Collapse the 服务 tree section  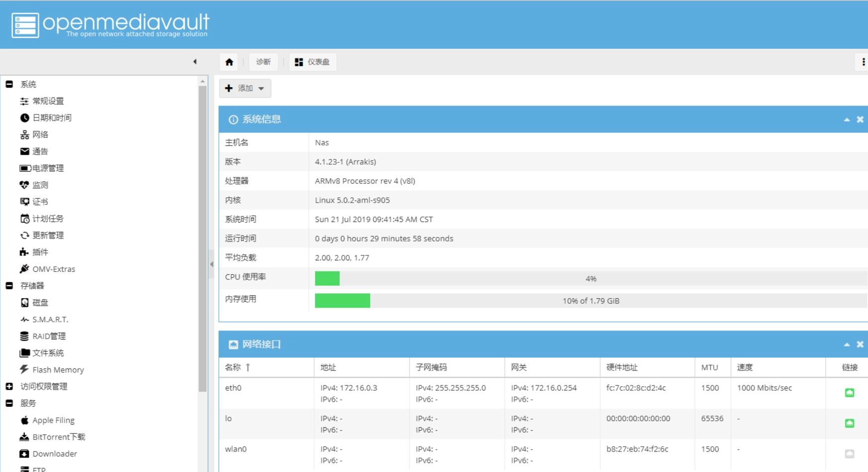[x=9, y=403]
